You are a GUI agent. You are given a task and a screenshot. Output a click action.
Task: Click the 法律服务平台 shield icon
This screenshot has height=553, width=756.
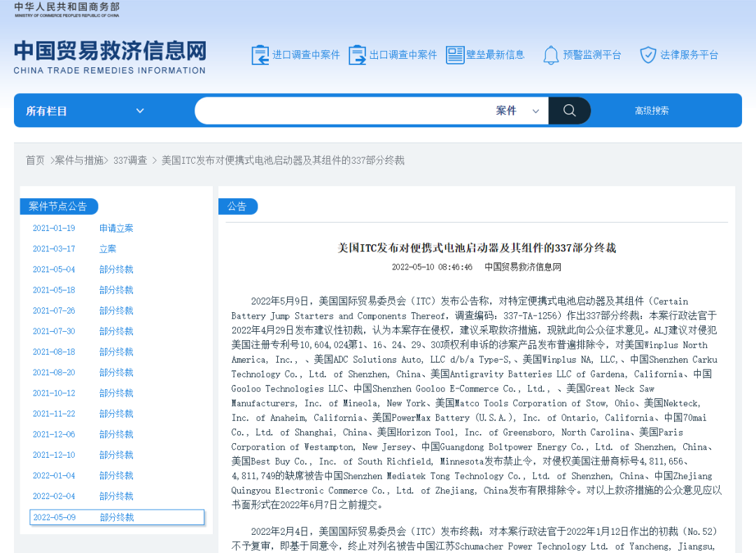point(648,55)
